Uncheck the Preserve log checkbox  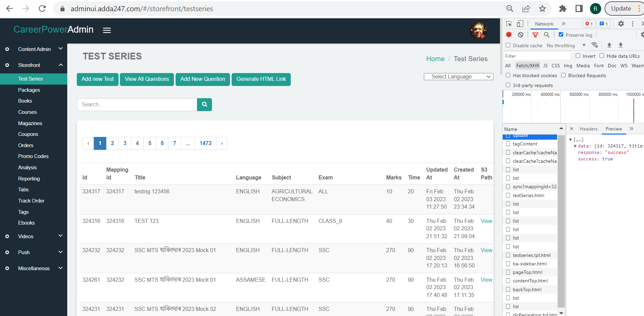(x=561, y=35)
